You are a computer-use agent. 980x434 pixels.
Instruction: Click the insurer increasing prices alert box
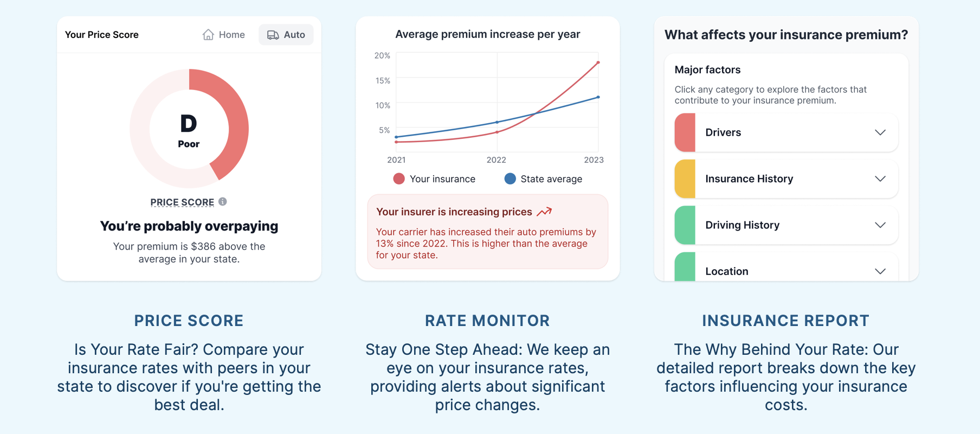click(488, 232)
